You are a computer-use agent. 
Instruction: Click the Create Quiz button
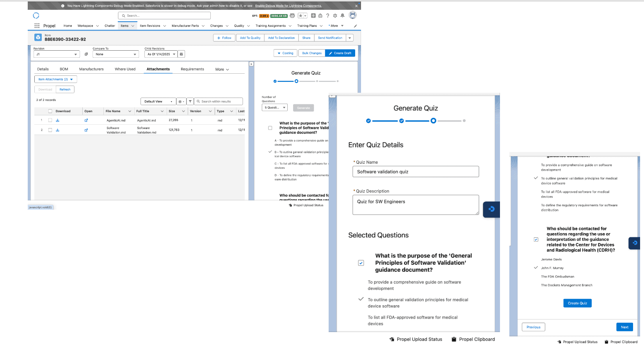[x=577, y=303]
